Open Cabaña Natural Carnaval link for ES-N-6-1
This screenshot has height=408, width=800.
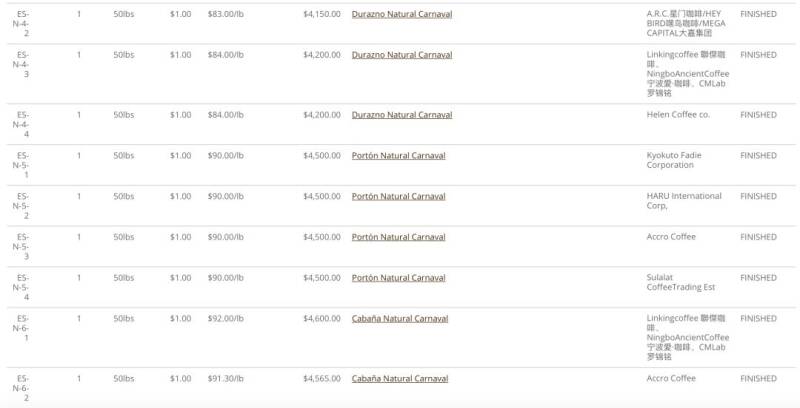[x=399, y=319]
